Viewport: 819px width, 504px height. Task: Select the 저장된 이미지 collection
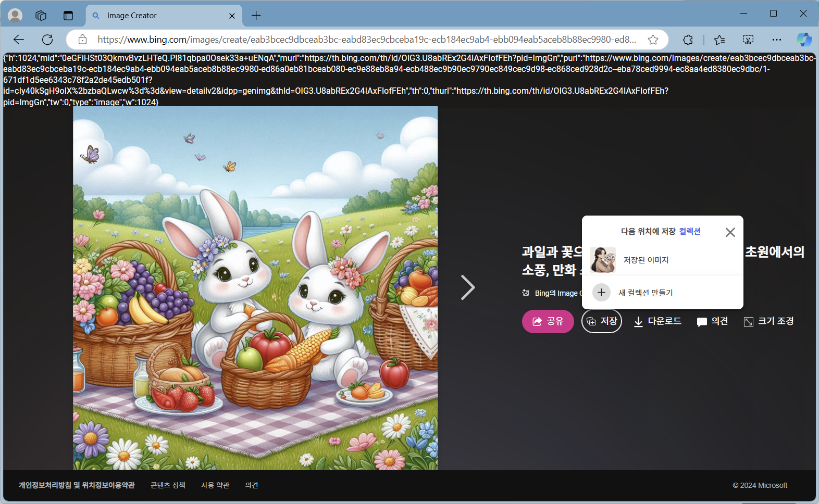pyautogui.click(x=663, y=260)
